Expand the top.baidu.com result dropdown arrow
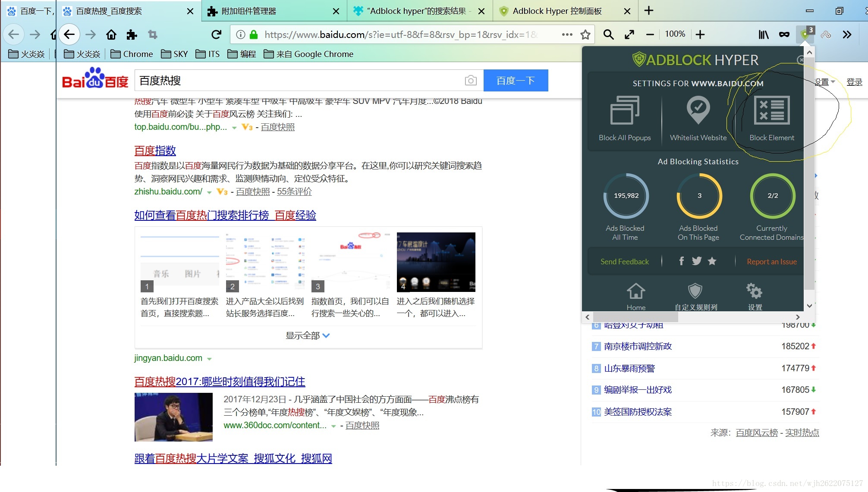Viewport: 868px width, 492px height. [234, 128]
